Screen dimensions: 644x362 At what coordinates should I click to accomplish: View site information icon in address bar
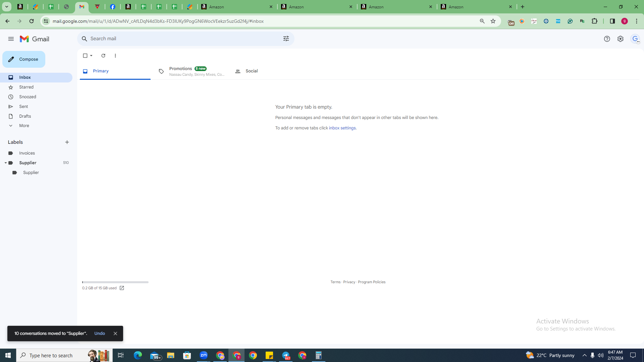coord(46,21)
